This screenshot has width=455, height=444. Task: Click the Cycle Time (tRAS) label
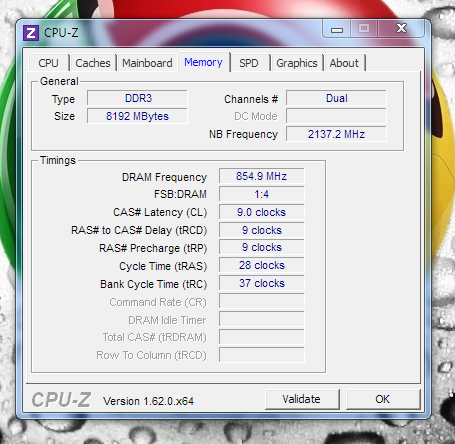pos(163,266)
